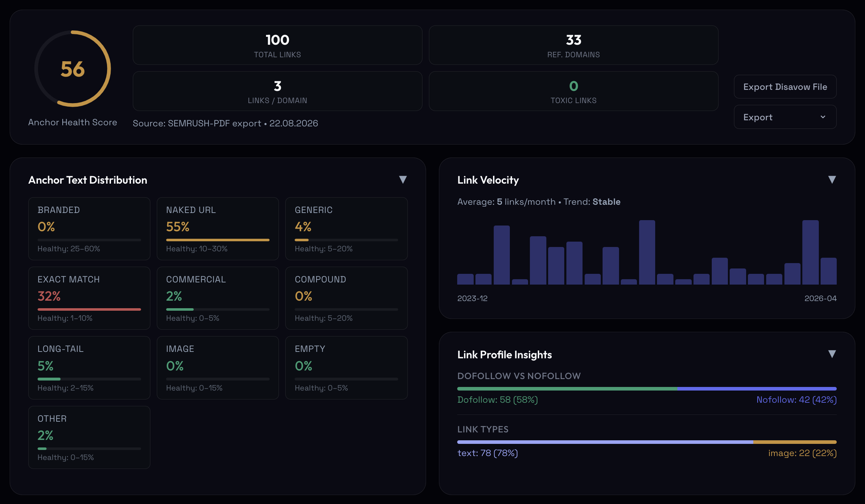Screen dimensions: 865x504
Task: Click the Naked URL 55% progress bar
Action: click(218, 240)
